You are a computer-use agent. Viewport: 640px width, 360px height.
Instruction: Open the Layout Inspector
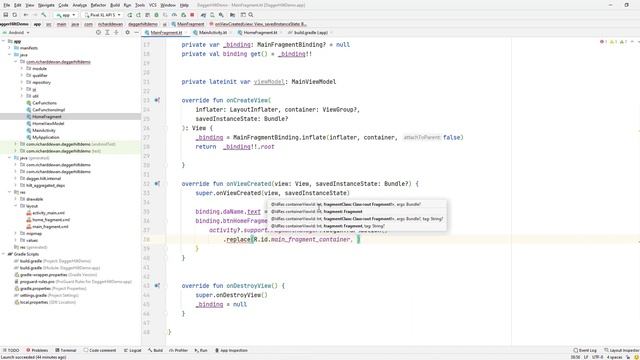[622, 350]
